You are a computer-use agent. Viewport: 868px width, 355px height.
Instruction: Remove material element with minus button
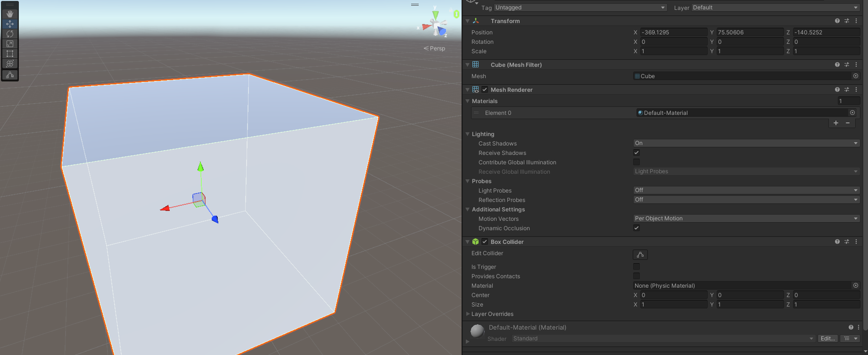coord(848,123)
